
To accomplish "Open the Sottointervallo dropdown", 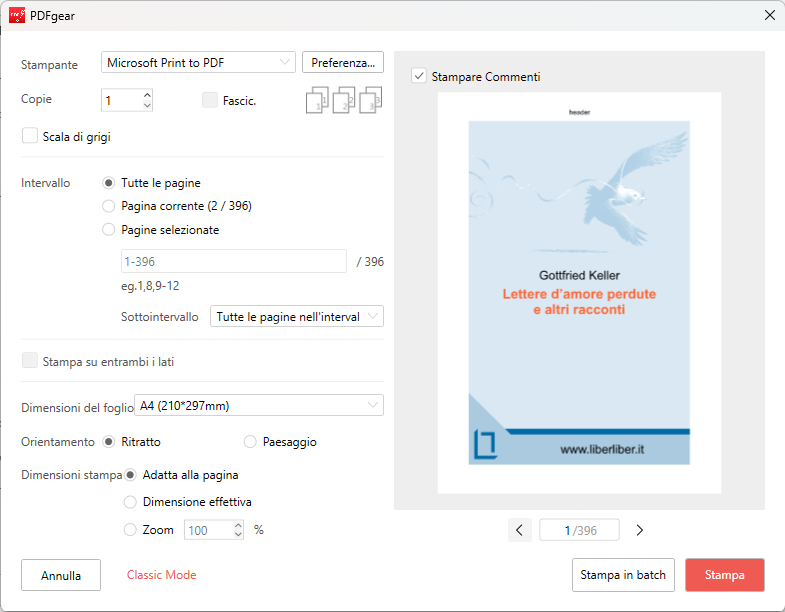I will (297, 317).
